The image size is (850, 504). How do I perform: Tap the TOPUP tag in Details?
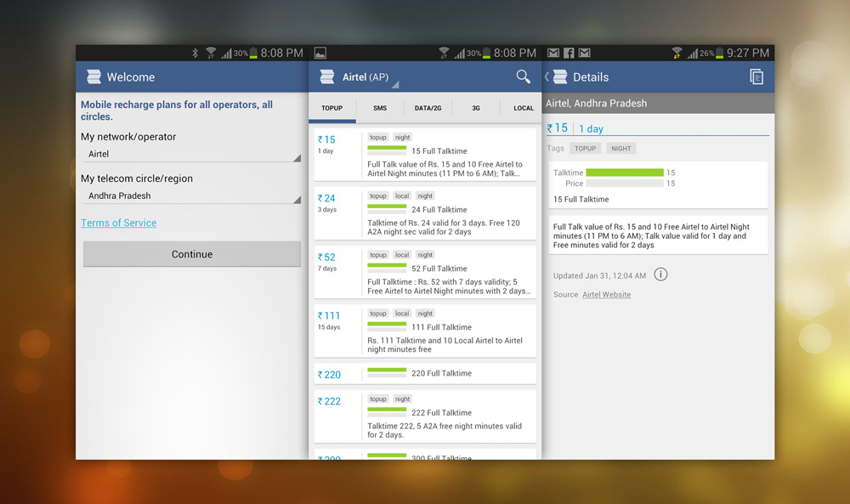[585, 149]
